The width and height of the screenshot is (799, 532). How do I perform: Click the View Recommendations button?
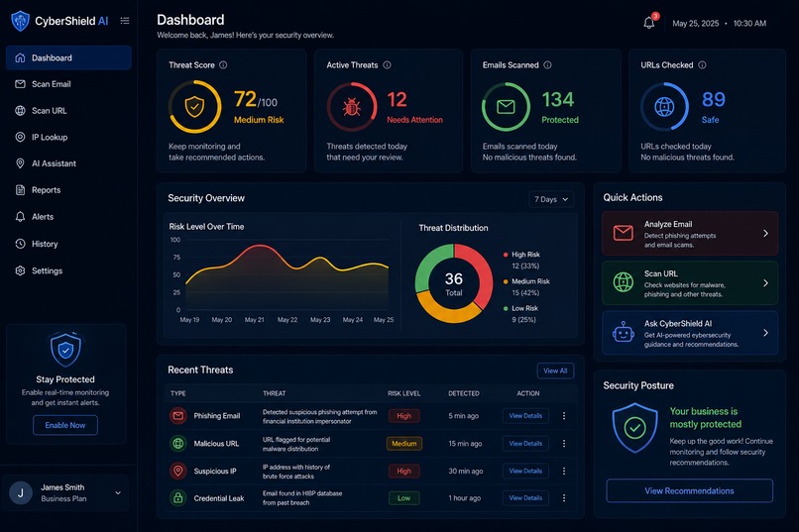point(689,490)
